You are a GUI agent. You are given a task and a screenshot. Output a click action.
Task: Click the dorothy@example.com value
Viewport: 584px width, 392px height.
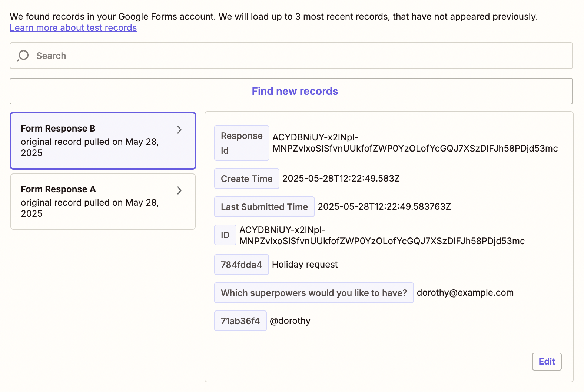click(465, 293)
